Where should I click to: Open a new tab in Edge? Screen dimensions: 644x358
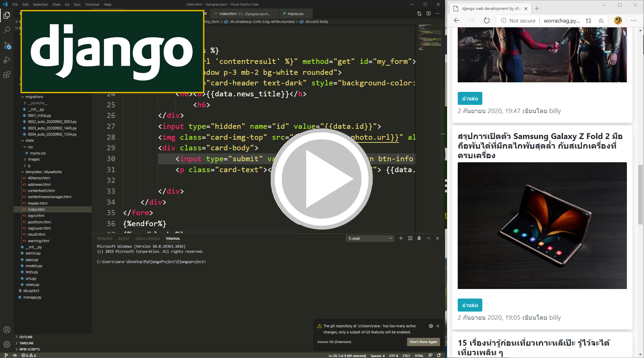pos(537,9)
